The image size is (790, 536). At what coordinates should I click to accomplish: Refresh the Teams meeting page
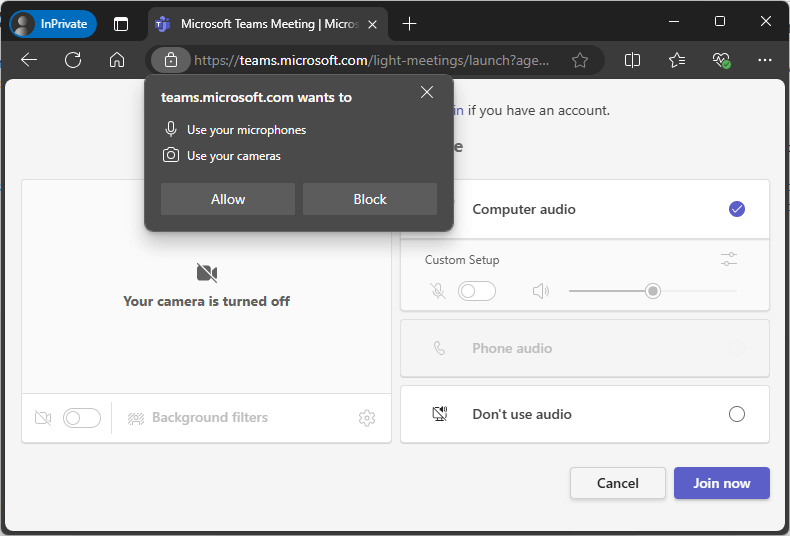click(x=73, y=60)
